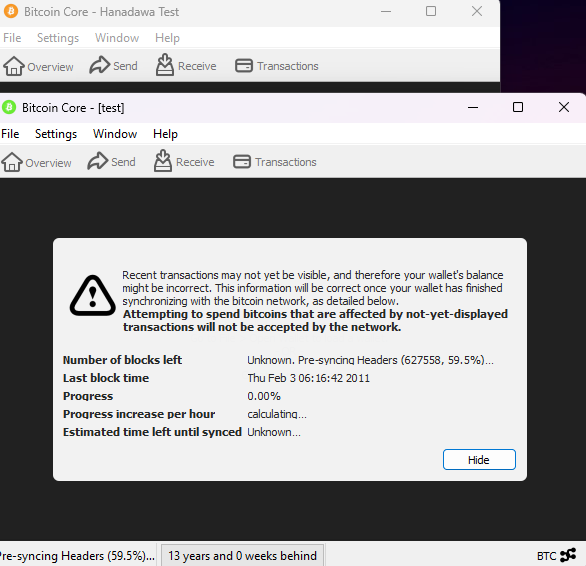Click the Pre-syncing Headers status label
Viewport: 586px width, 566px height.
pos(77,556)
